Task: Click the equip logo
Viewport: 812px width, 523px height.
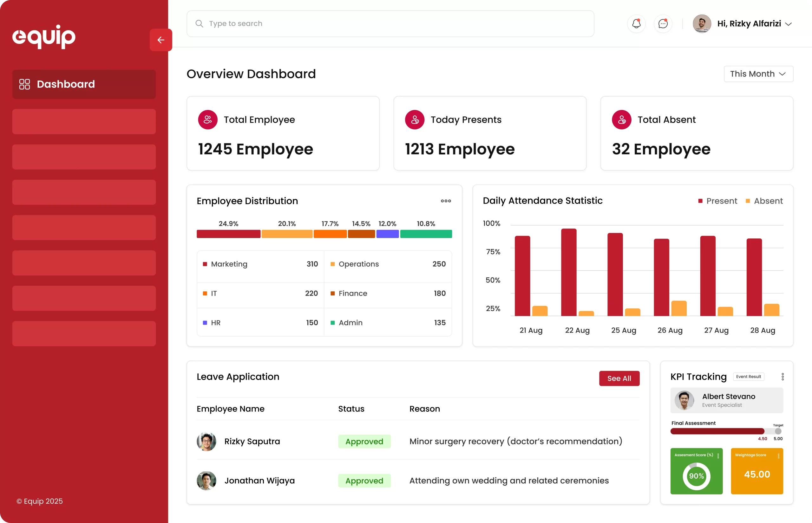Action: click(x=44, y=36)
